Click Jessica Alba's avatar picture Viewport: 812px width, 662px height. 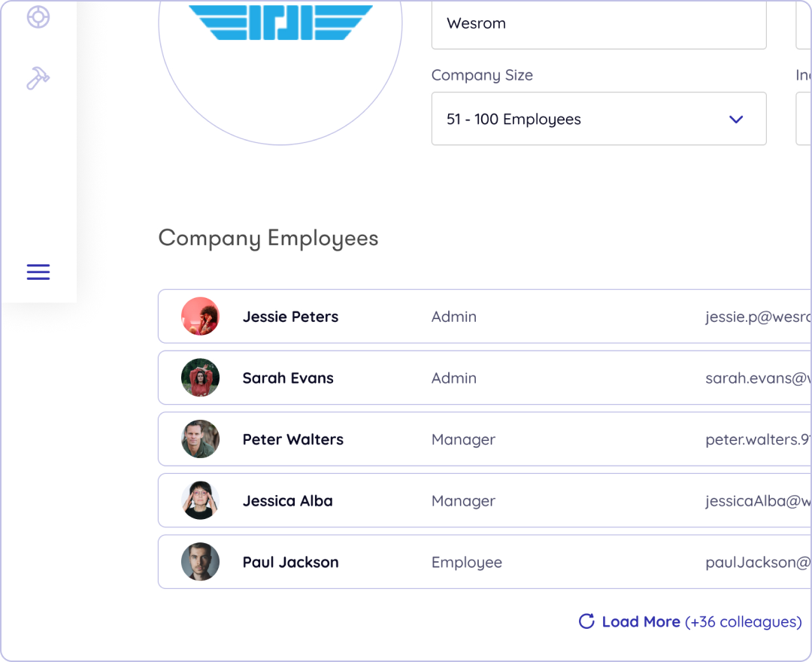[201, 500]
